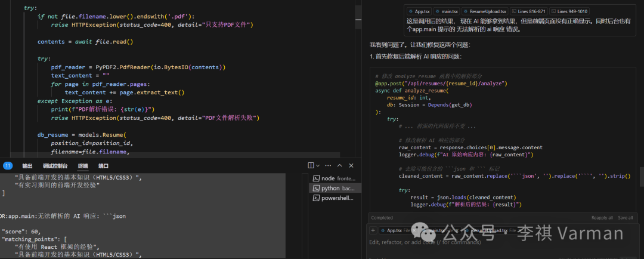Click Save all in the chat
644x259 pixels.
(625, 218)
